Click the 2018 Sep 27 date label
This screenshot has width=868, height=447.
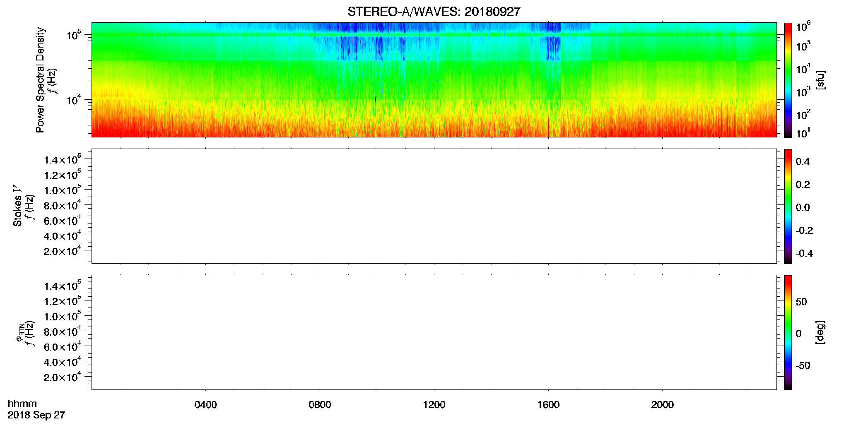coord(36,415)
